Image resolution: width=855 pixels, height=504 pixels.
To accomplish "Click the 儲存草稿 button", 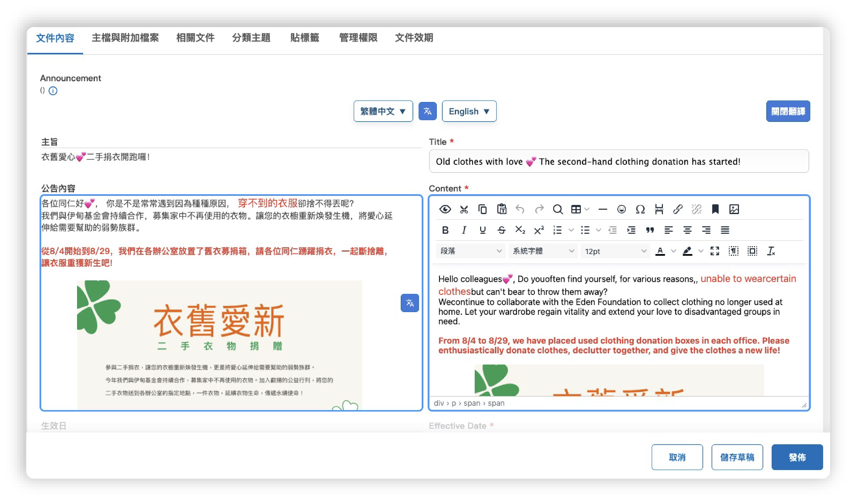I will coord(737,457).
